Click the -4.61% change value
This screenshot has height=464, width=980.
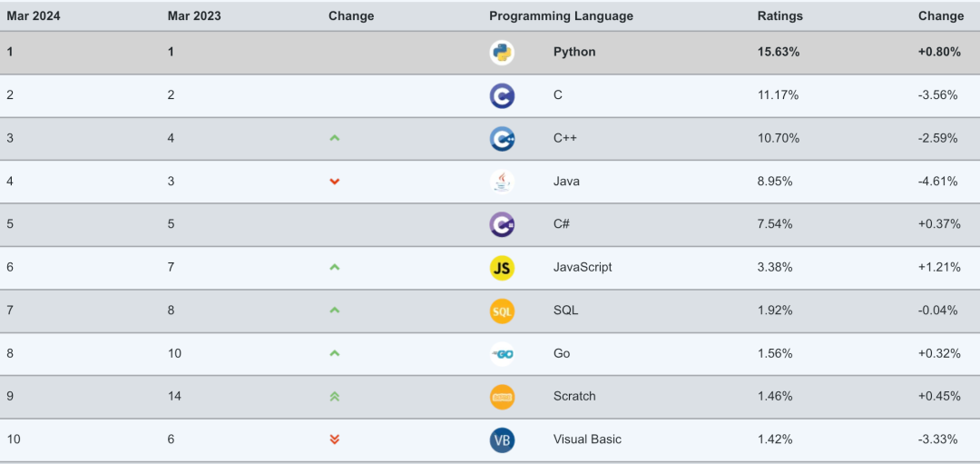coord(938,182)
